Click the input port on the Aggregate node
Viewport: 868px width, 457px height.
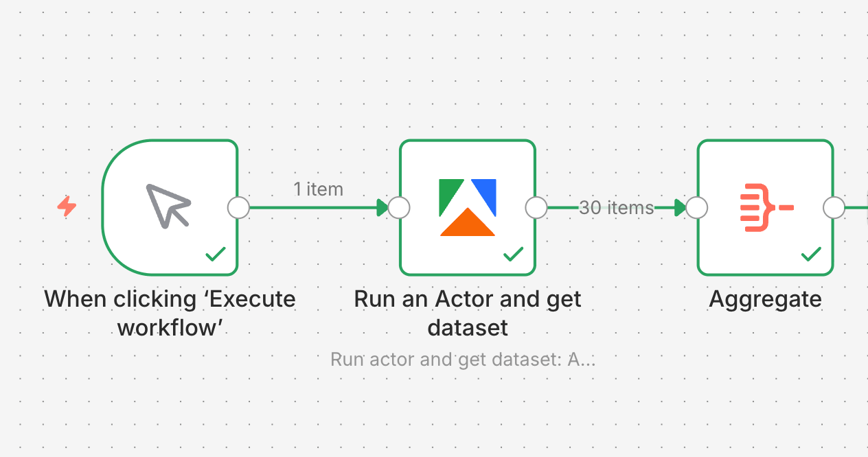(x=696, y=207)
